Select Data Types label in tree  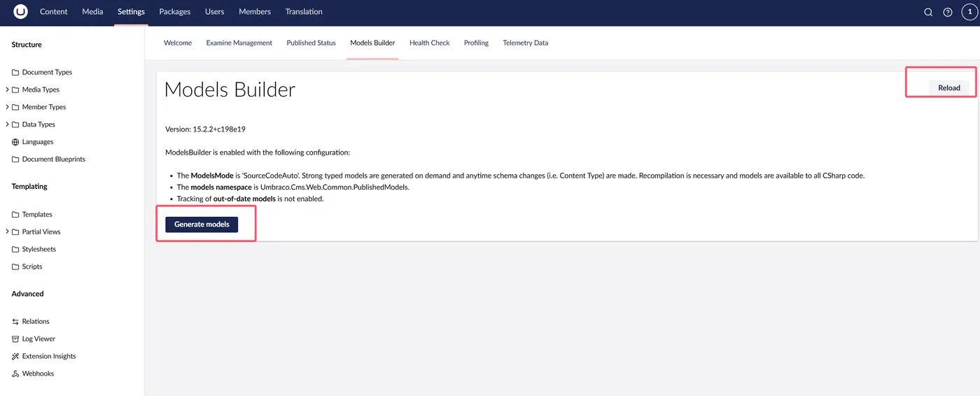coord(38,125)
